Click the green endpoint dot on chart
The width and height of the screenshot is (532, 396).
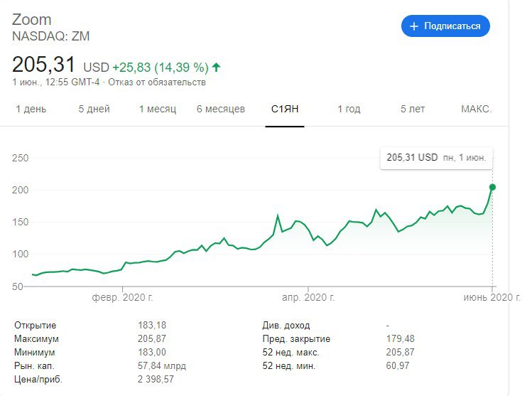493,187
